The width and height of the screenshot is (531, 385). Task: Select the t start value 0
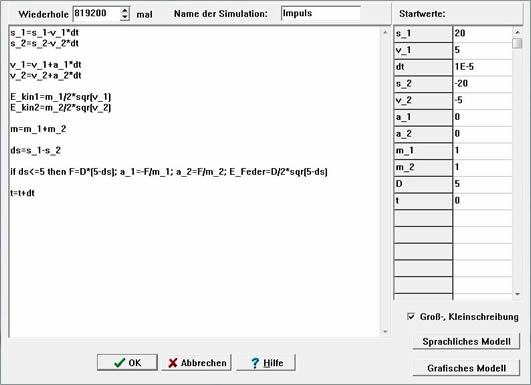pos(483,201)
